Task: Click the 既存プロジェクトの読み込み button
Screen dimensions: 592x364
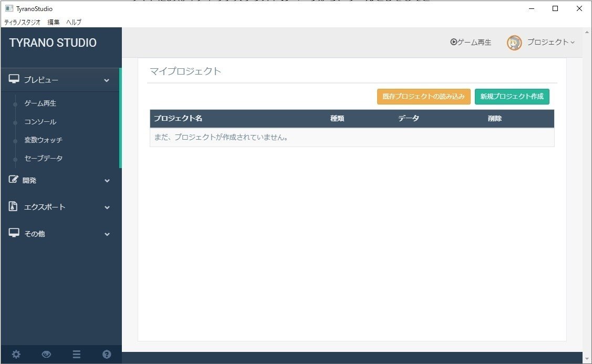Action: click(x=423, y=96)
